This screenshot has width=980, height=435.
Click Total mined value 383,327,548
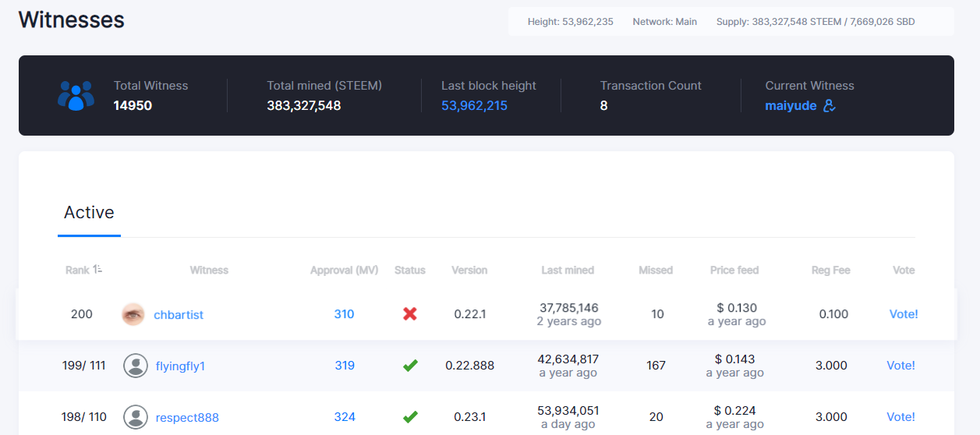(304, 105)
